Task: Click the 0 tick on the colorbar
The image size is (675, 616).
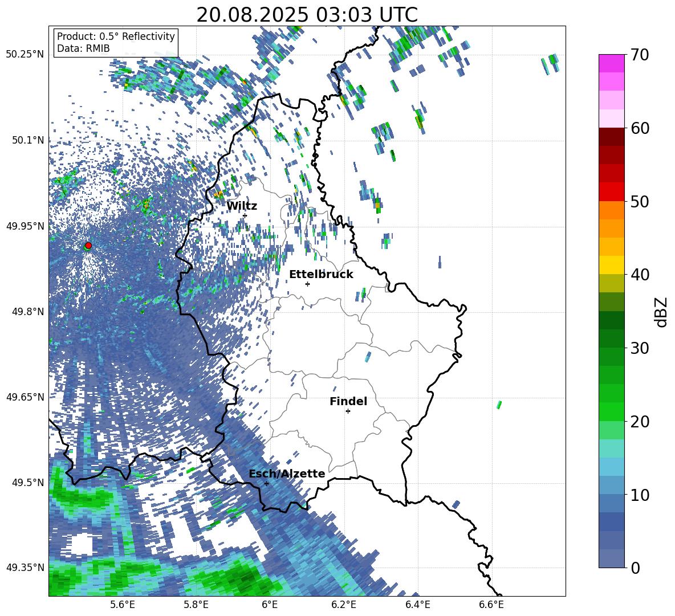Action: (x=635, y=568)
